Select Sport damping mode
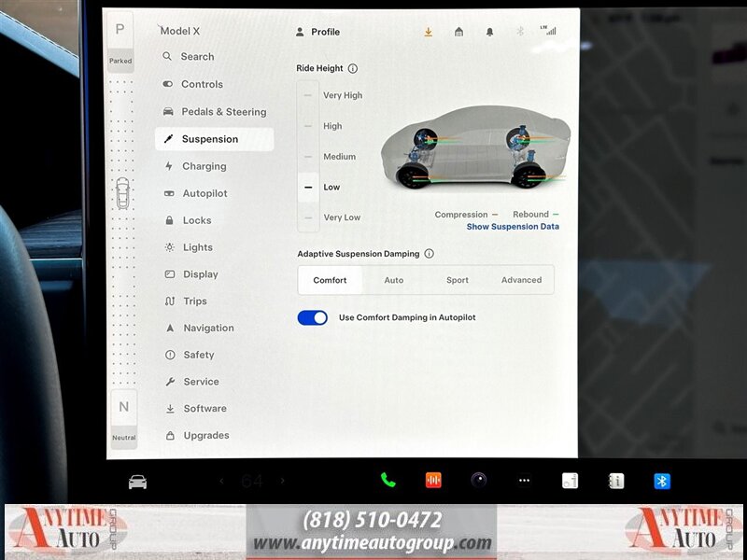 click(458, 280)
